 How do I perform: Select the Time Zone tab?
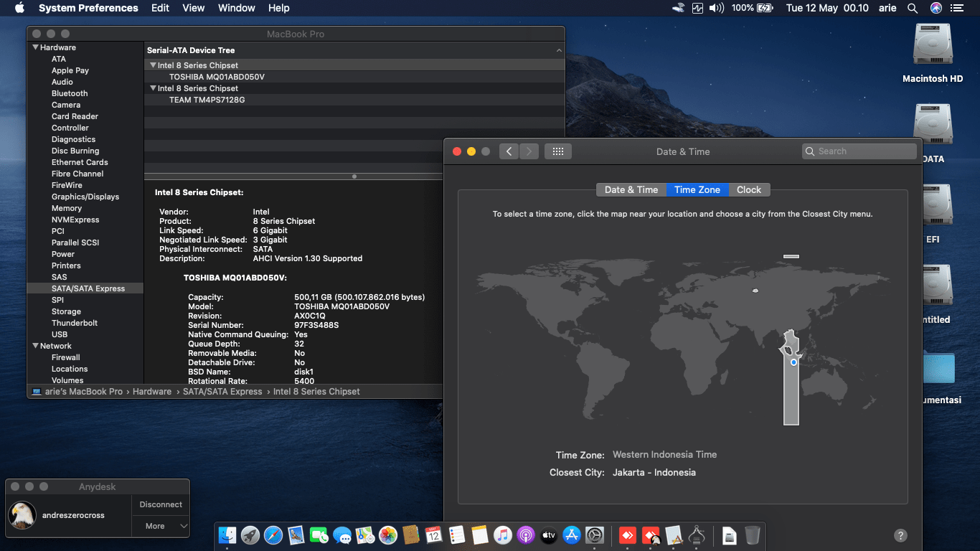697,190
